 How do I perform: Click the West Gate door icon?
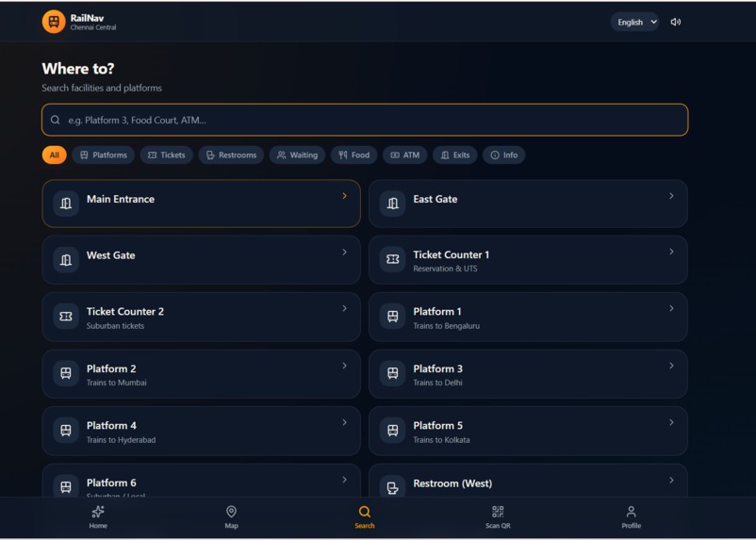click(x=66, y=260)
